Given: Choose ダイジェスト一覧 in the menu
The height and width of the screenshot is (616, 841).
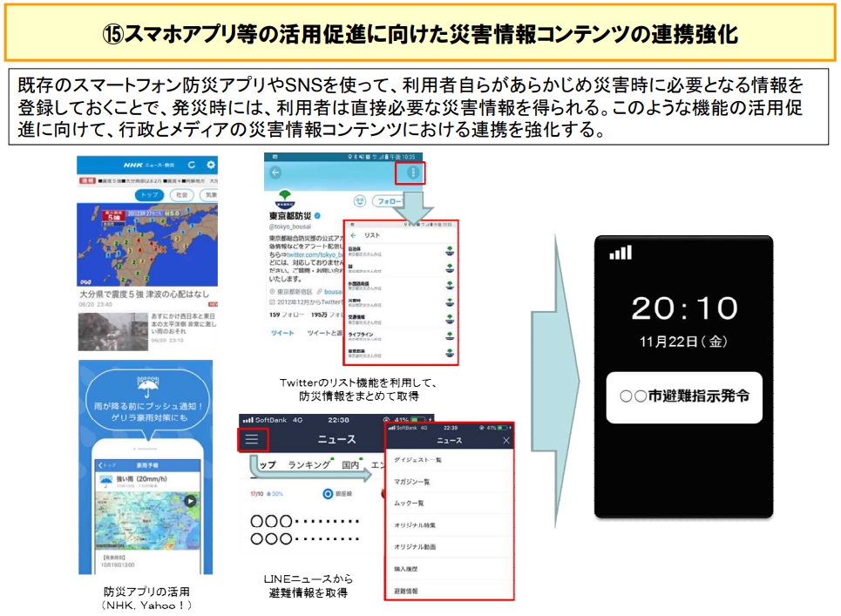Looking at the screenshot, I should pyautogui.click(x=450, y=460).
